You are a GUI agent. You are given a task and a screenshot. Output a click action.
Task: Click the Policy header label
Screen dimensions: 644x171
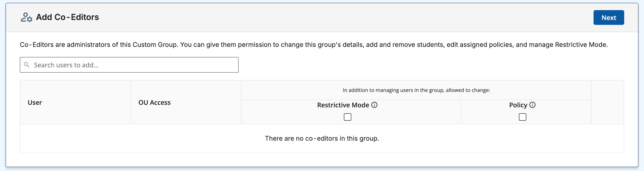click(518, 105)
